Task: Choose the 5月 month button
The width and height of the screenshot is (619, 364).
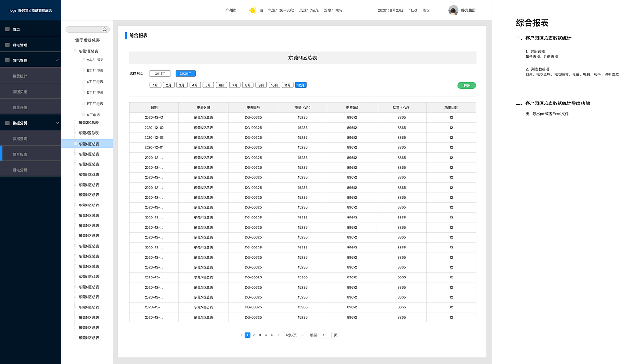Action: tap(208, 85)
